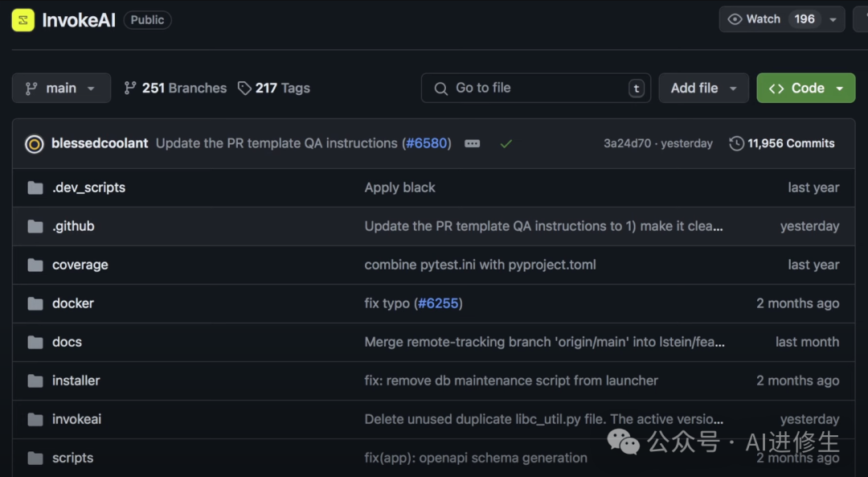Click the green commit status checkmark
This screenshot has height=477, width=868.
pyautogui.click(x=506, y=144)
